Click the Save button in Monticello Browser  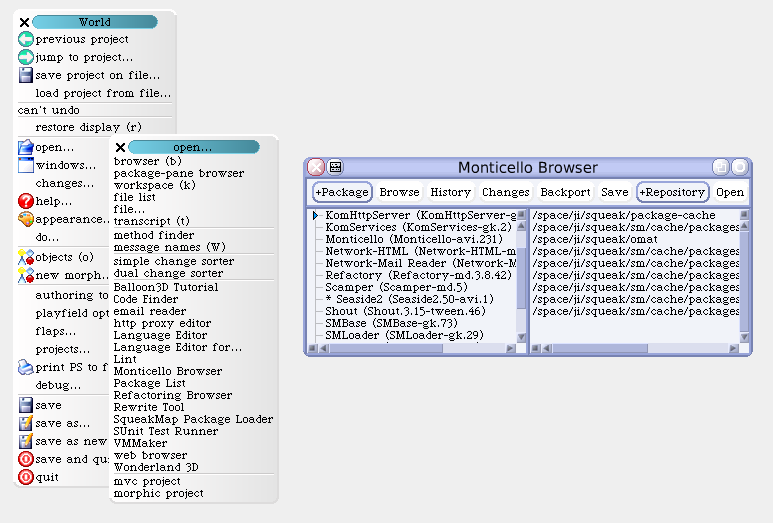click(615, 192)
